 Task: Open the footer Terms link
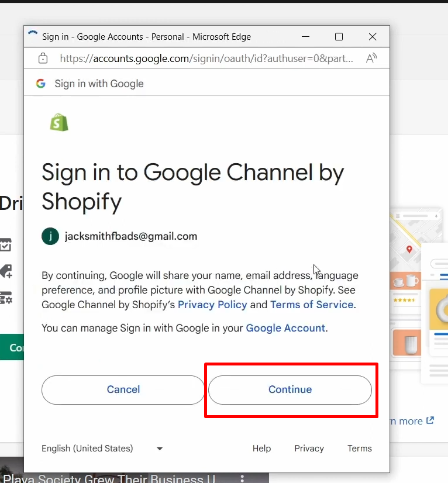359,448
